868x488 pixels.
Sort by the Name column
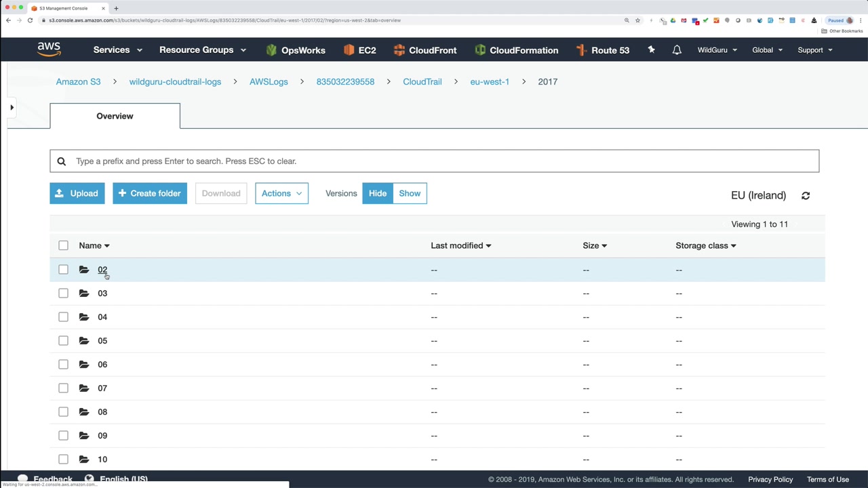94,245
